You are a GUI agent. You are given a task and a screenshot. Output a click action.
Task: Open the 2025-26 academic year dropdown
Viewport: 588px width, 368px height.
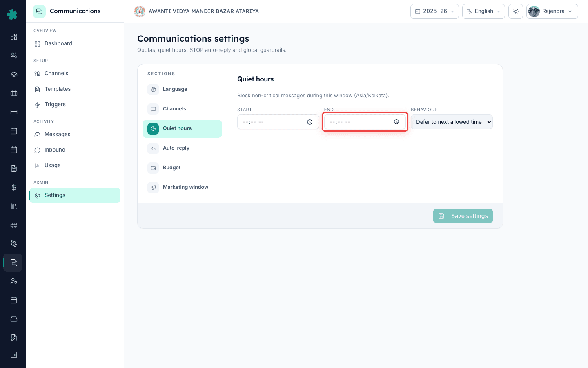point(434,11)
